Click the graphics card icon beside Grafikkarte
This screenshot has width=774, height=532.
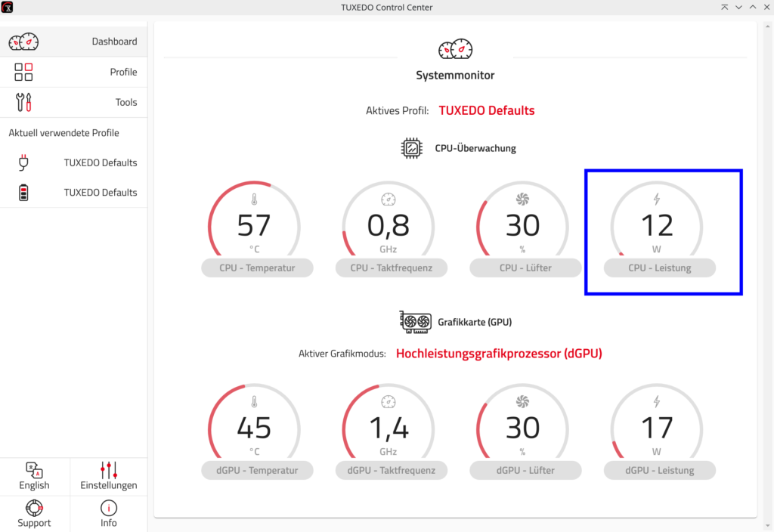pos(415,322)
